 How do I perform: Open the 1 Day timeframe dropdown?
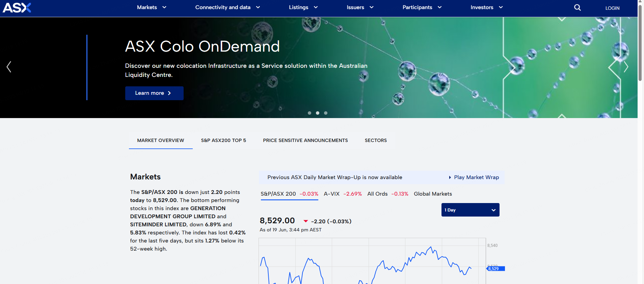tap(470, 210)
